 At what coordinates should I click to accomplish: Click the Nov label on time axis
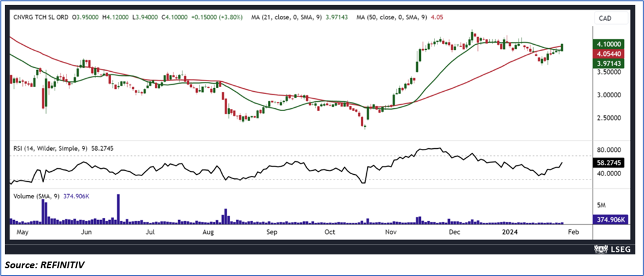(391, 232)
